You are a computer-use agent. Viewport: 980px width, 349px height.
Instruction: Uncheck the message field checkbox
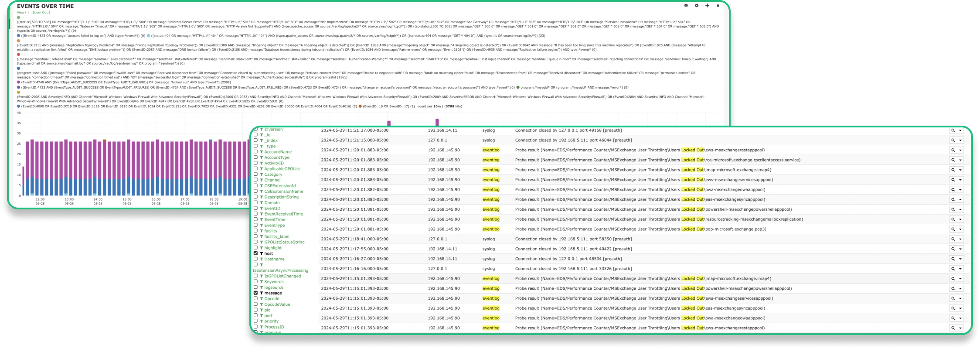[255, 293]
